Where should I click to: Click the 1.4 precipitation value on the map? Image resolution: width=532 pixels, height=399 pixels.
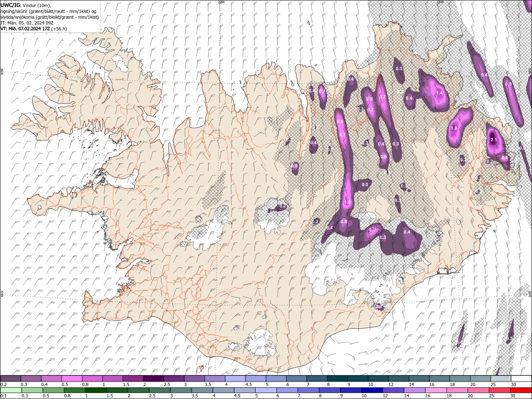pos(439,93)
